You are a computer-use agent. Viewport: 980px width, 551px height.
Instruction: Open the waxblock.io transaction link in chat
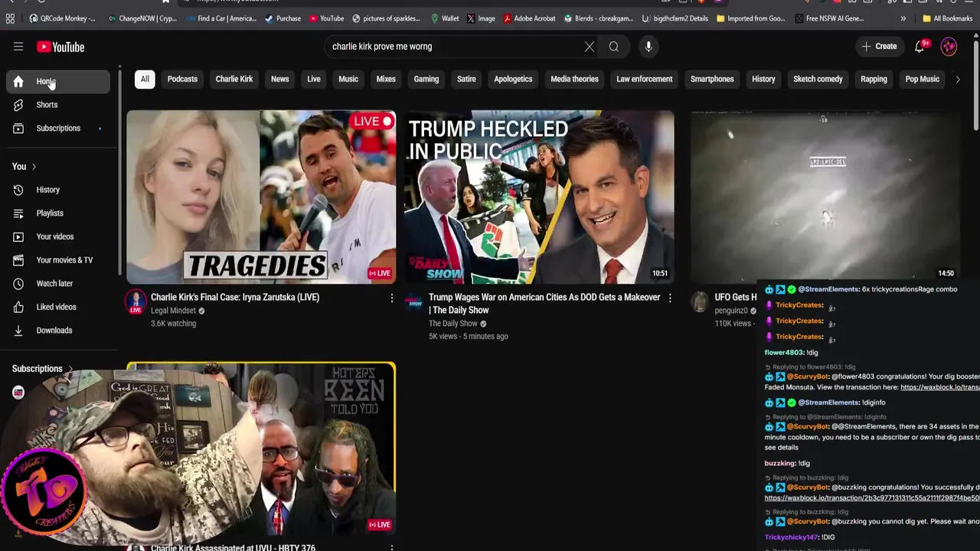point(872,498)
